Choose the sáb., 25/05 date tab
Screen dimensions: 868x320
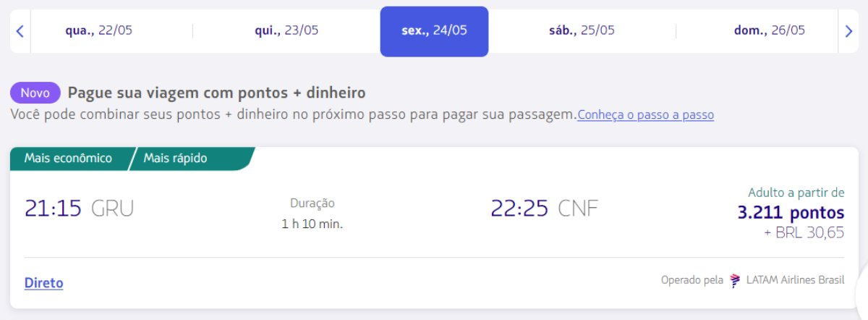(x=582, y=31)
